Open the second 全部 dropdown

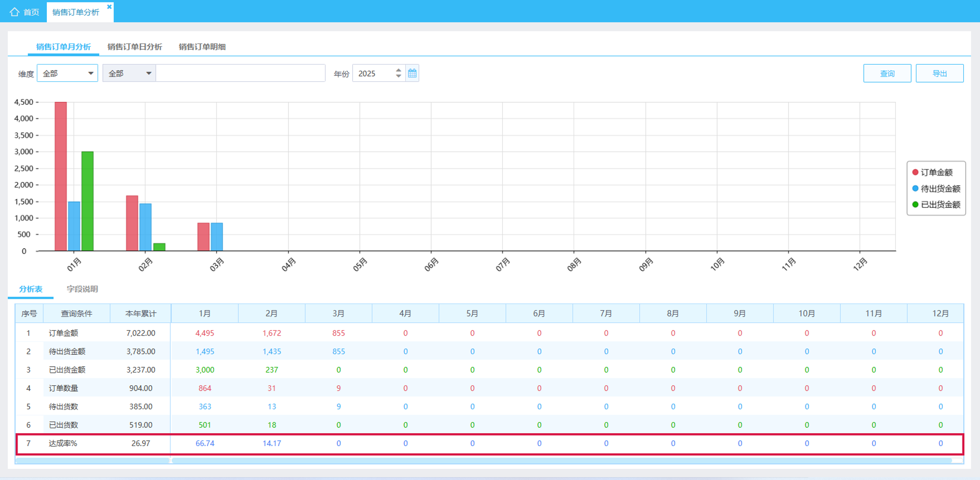click(x=129, y=73)
